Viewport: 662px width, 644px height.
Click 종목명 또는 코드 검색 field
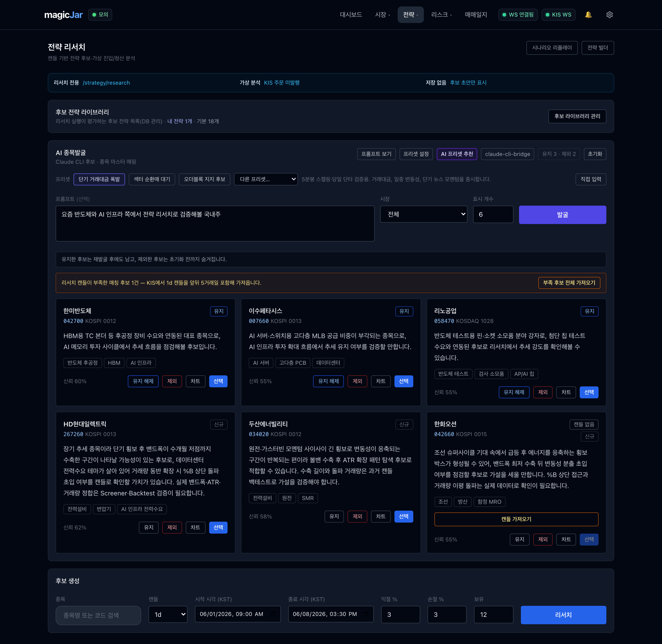98,615
